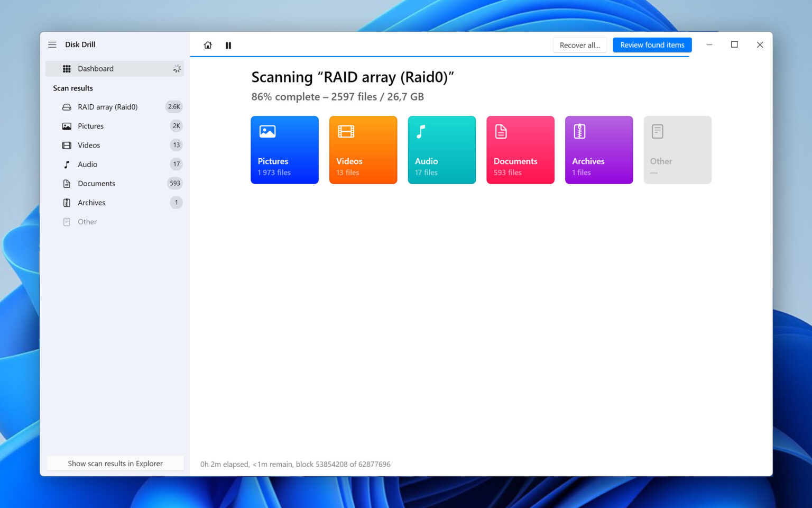Image resolution: width=812 pixels, height=508 pixels.
Task: Show scan results in Explorer
Action: point(115,463)
